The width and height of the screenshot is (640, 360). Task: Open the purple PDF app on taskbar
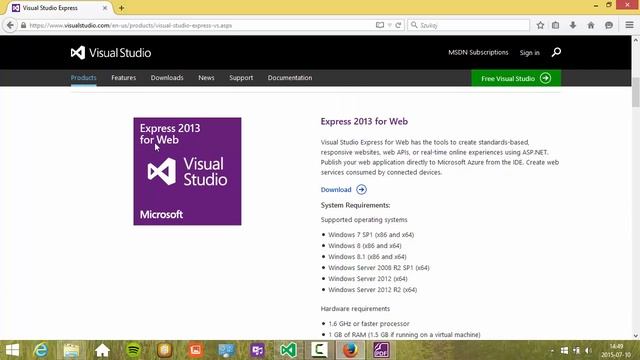[x=381, y=350]
